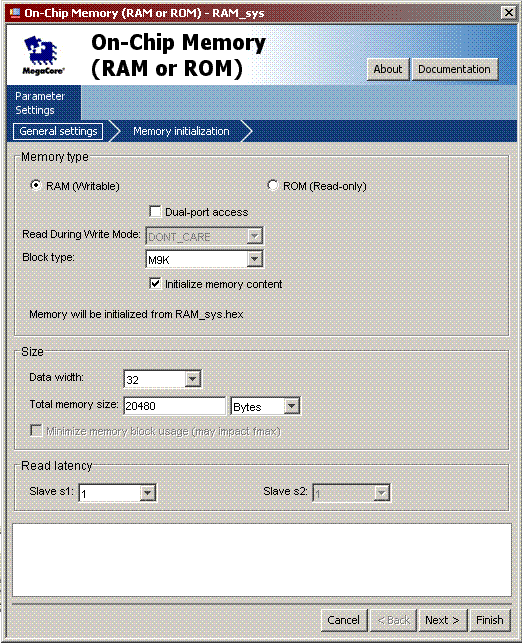The height and width of the screenshot is (644, 522).
Task: Enable Dual-port access checkbox
Action: tap(155, 212)
